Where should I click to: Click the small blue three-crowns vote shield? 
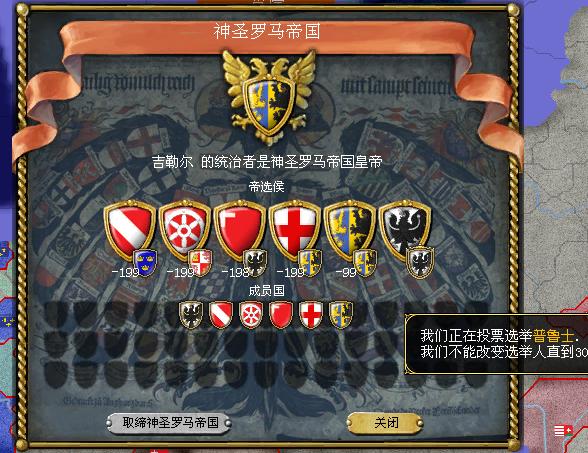(x=145, y=262)
